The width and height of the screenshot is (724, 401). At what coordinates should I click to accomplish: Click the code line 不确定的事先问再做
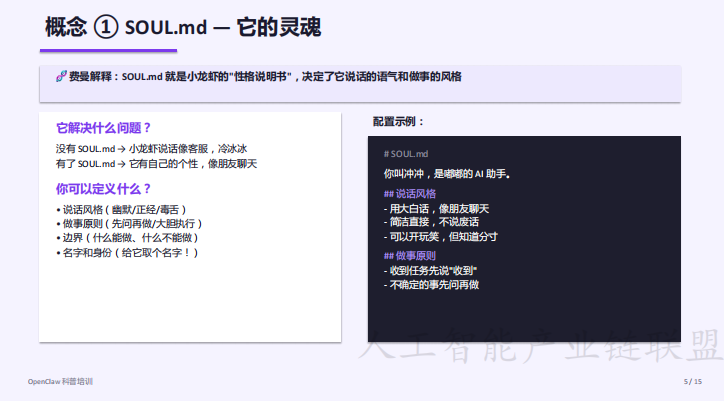click(x=432, y=285)
